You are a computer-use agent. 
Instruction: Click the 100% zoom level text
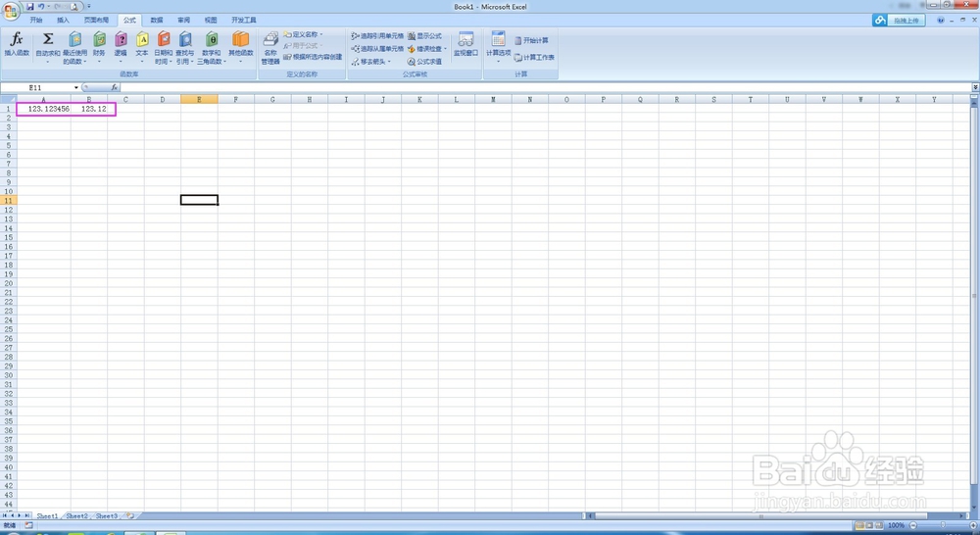pos(897,525)
